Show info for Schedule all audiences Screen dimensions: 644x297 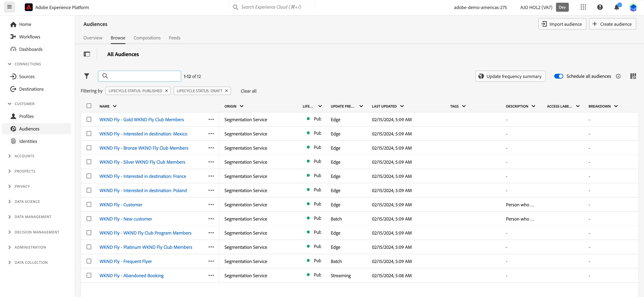(618, 76)
